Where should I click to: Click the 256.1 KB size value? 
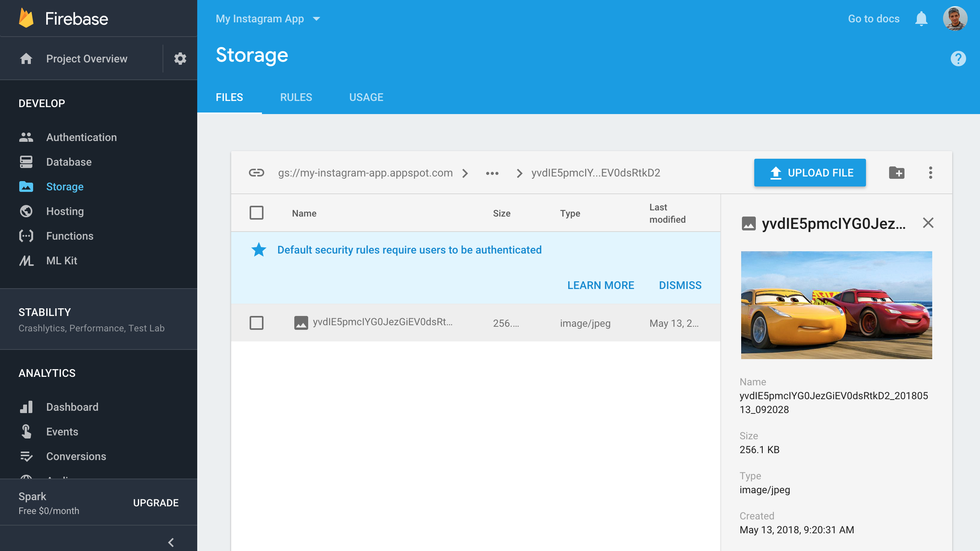(760, 450)
